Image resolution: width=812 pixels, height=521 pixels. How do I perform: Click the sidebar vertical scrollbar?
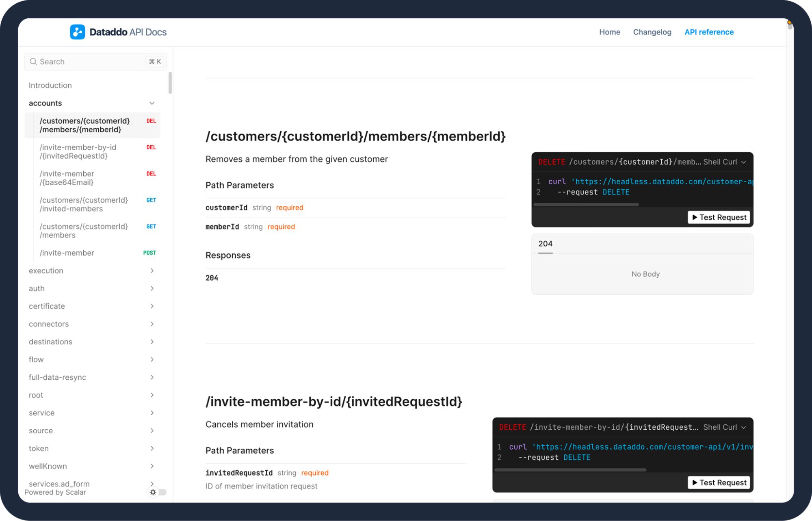pos(170,83)
